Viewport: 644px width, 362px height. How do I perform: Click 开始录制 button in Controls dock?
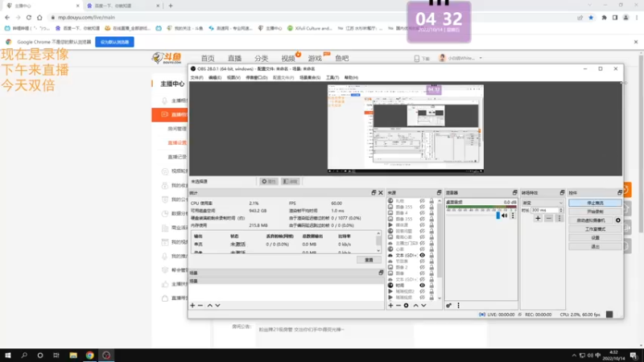595,212
